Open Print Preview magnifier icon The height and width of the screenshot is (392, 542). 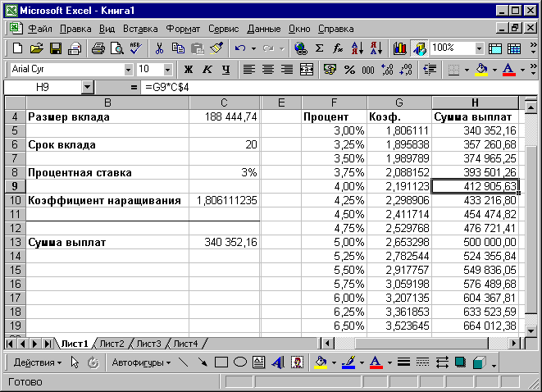click(x=117, y=48)
